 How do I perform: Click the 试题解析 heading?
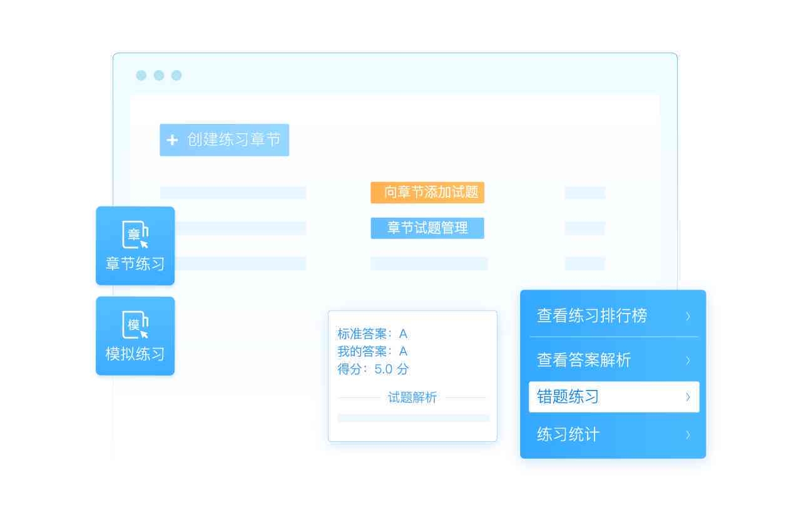pyautogui.click(x=412, y=397)
